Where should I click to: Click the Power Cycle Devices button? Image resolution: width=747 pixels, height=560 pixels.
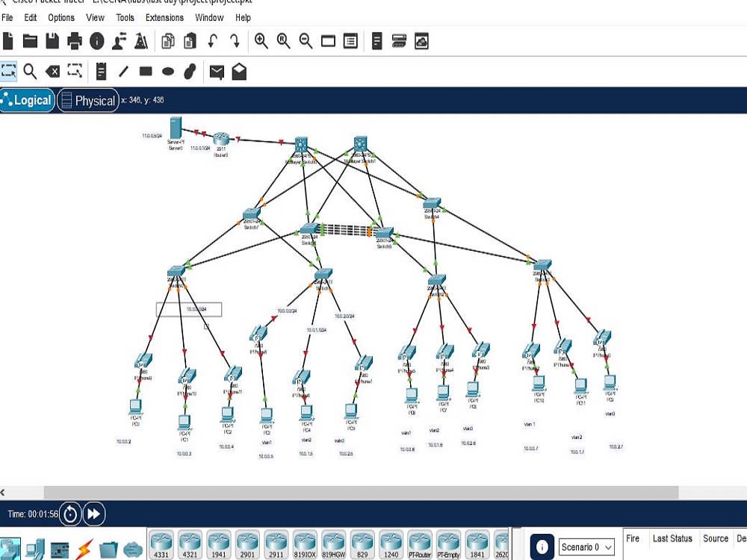click(x=70, y=514)
